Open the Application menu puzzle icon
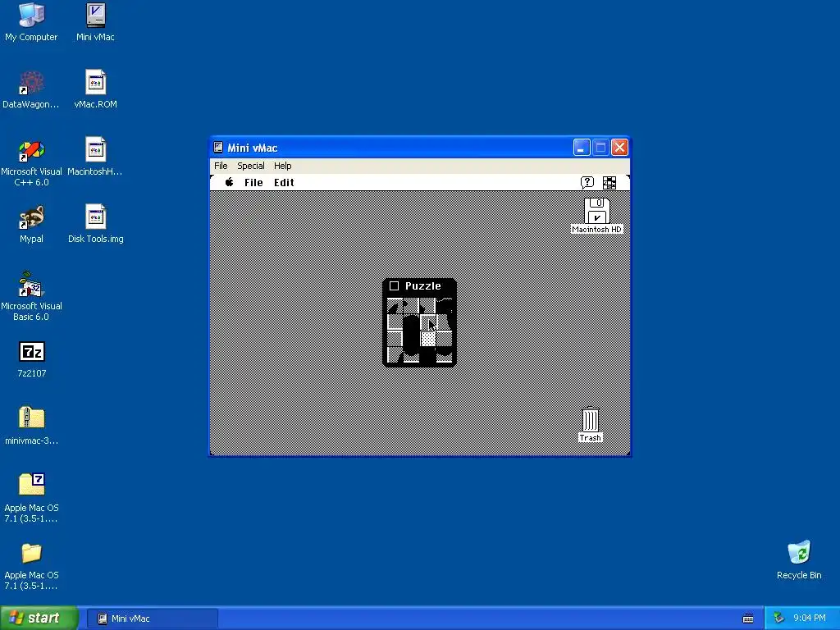 [609, 183]
